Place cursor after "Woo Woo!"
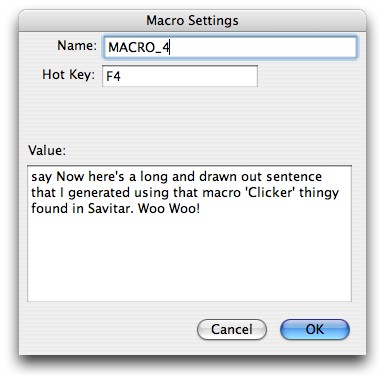Viewport: 384px width, 375px height. pos(201,209)
